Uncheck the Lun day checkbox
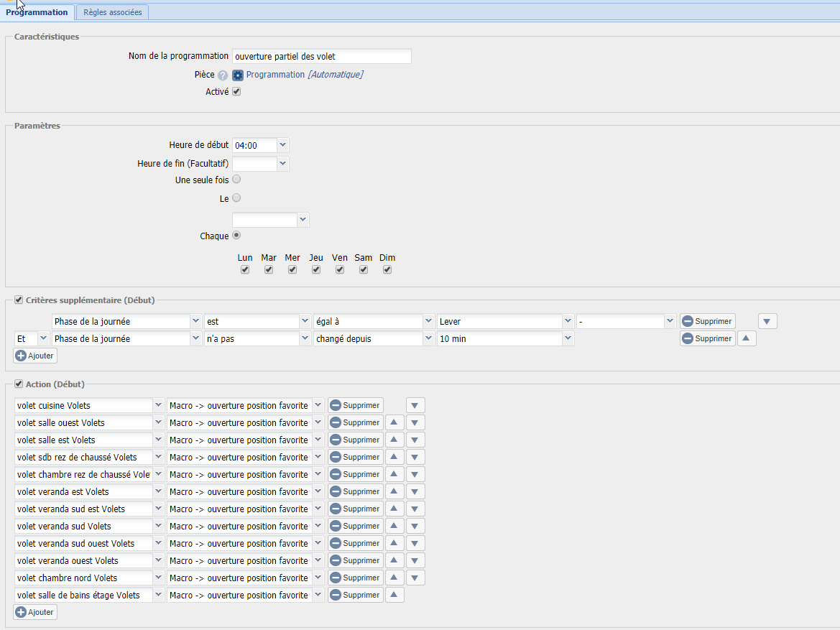Viewport: 840px width, 630px height. point(245,269)
